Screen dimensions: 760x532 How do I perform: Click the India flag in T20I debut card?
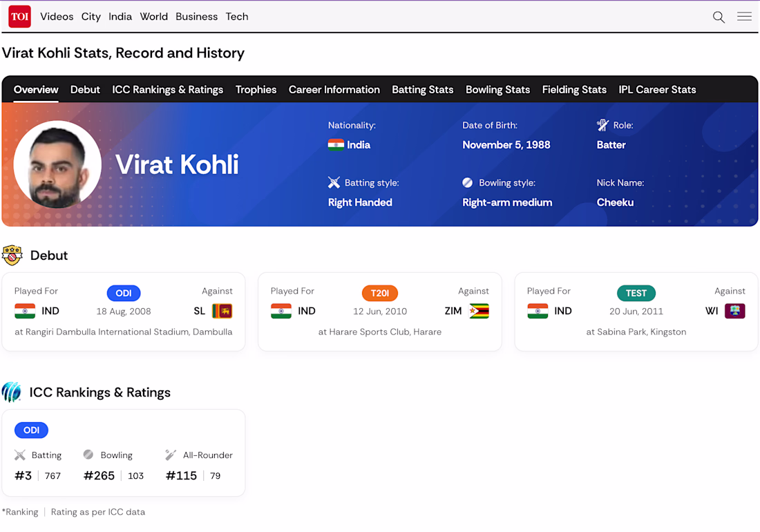pyautogui.click(x=281, y=311)
